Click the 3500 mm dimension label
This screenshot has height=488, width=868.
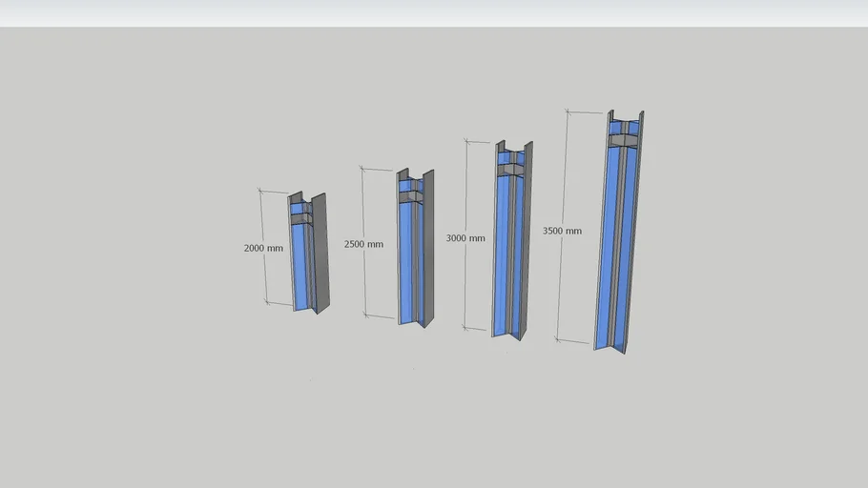[562, 231]
